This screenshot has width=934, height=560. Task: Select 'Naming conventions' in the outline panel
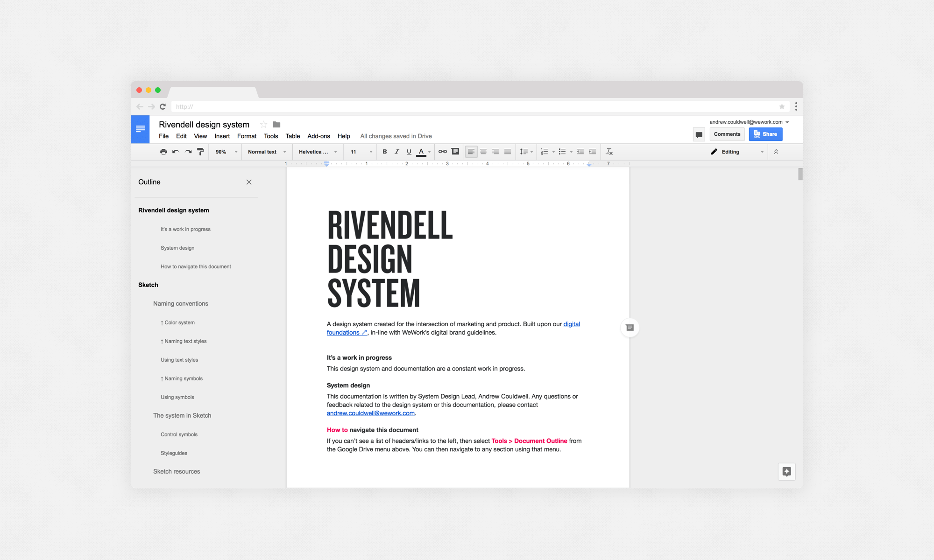180,303
